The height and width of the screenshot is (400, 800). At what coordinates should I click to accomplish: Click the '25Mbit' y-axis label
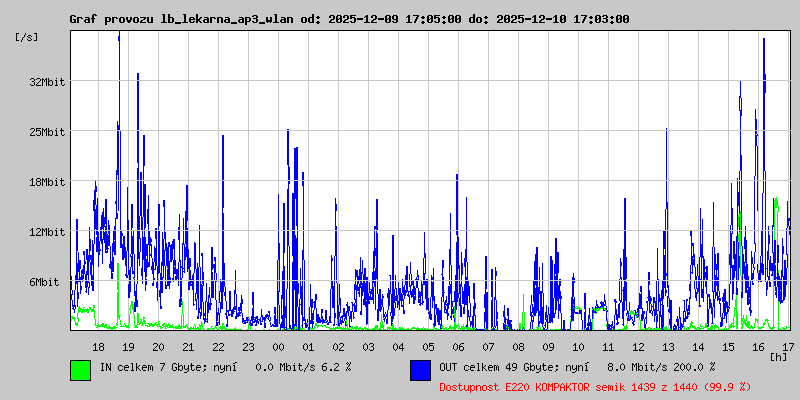[x=47, y=132]
